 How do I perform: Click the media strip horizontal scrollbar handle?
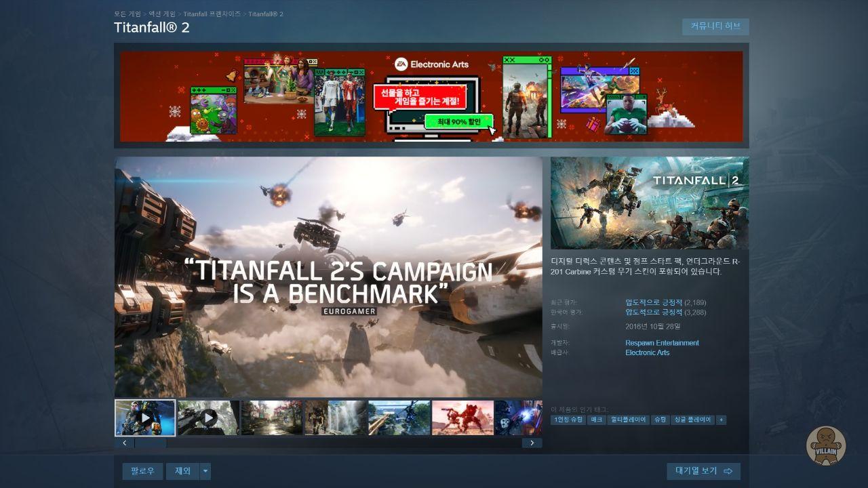coord(151,443)
